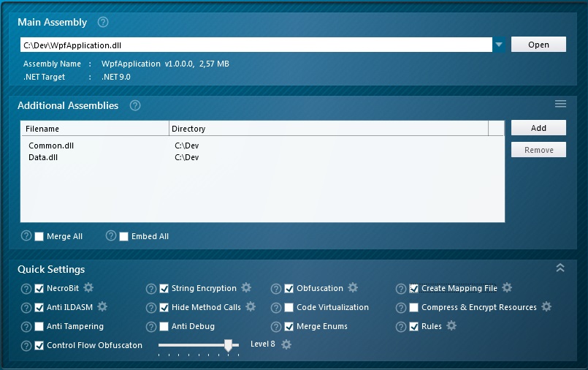This screenshot has width=588, height=370.
Task: Open Rules settings gear icon
Action: 451,326
